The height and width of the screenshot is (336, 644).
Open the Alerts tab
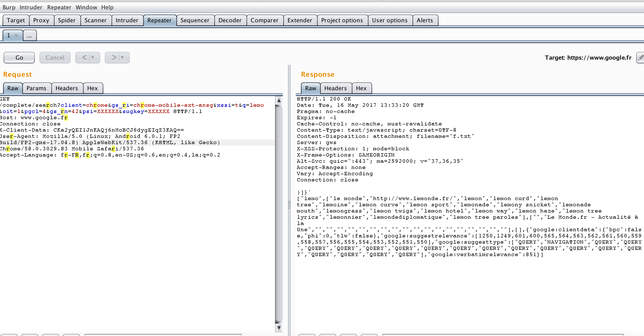[x=425, y=20]
